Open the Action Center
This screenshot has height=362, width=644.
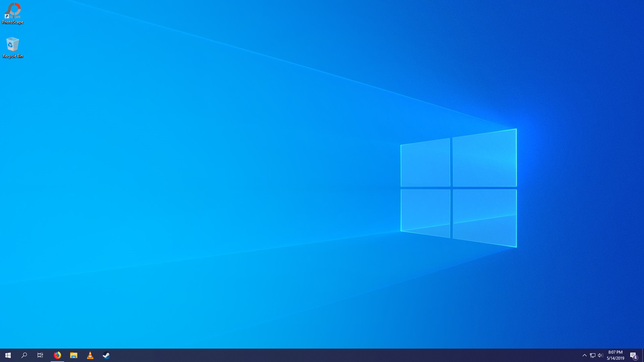click(x=633, y=355)
